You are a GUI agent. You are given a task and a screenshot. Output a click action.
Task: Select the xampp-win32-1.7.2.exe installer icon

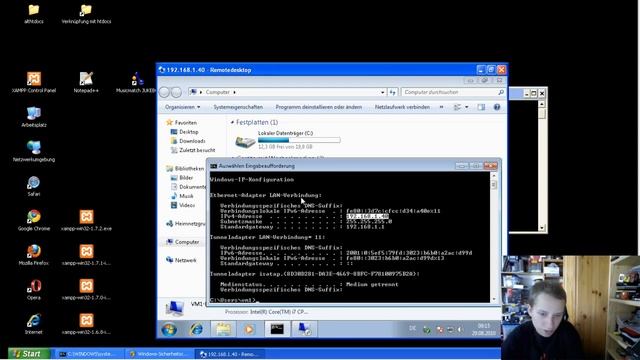pos(86,220)
